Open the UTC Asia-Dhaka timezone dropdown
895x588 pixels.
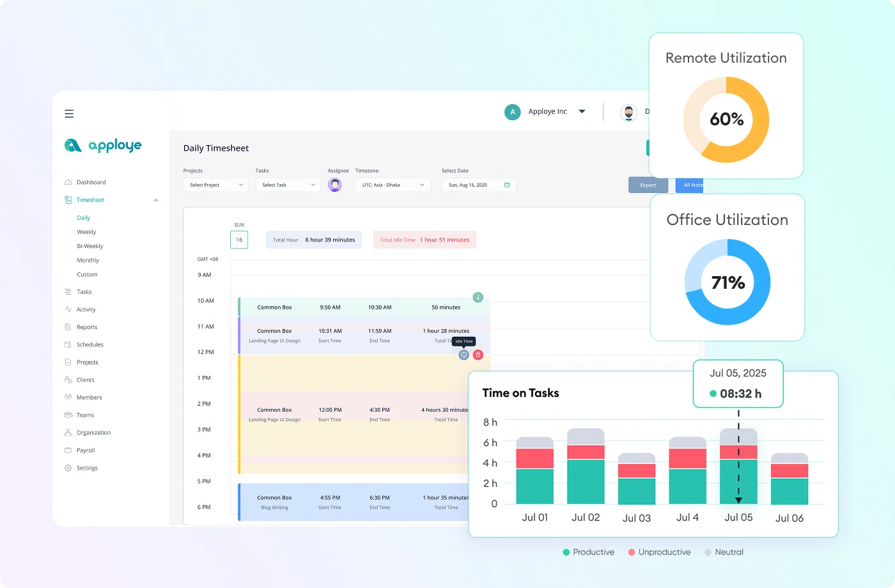pyautogui.click(x=393, y=185)
